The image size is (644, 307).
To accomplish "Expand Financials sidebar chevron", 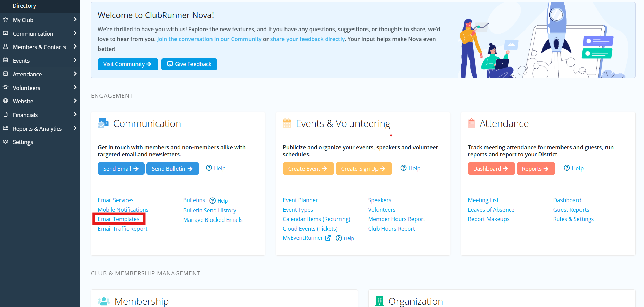I will pyautogui.click(x=75, y=115).
